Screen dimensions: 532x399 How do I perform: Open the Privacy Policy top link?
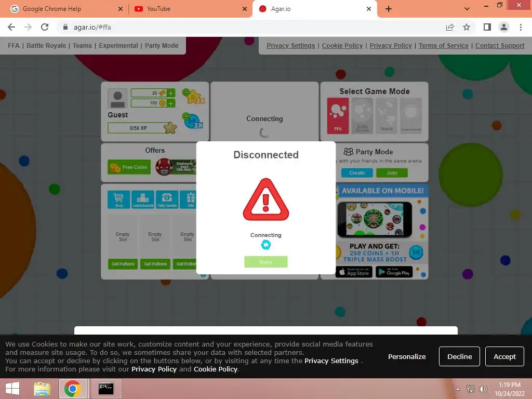pos(391,46)
